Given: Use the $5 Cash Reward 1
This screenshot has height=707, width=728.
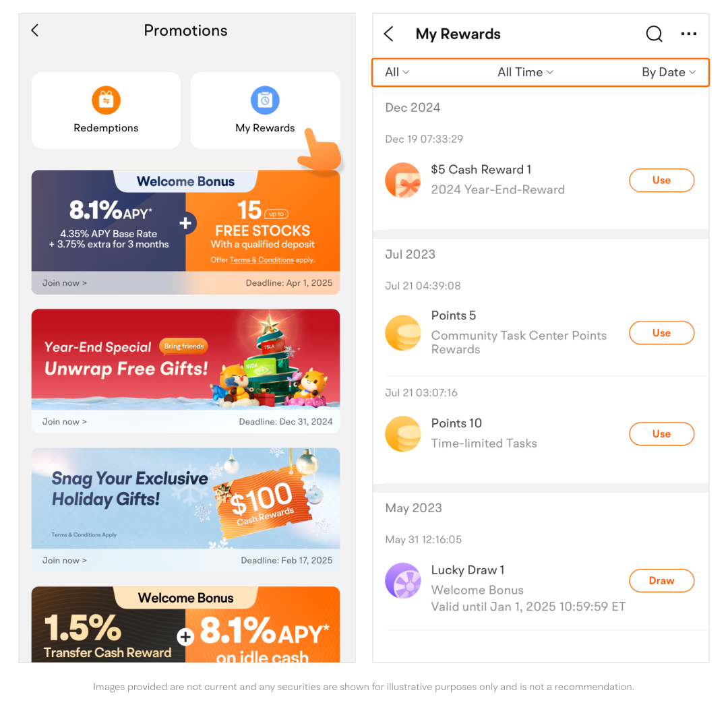Looking at the screenshot, I should tap(662, 180).
